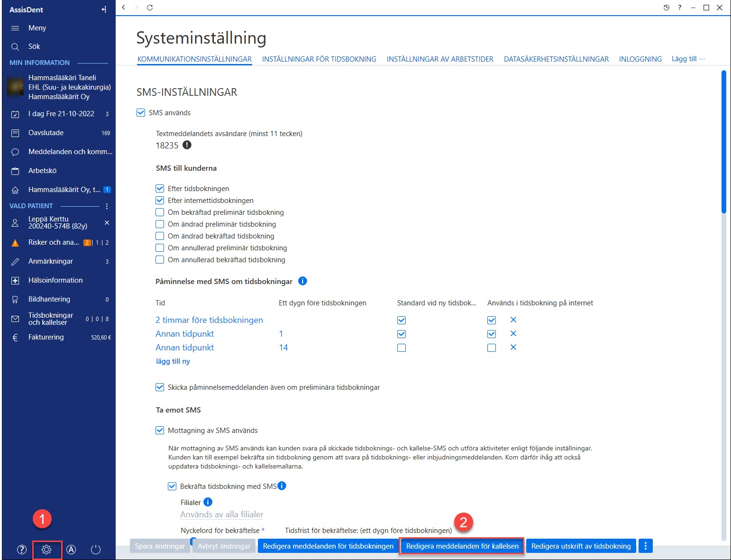Click sender field value 18235
731x560 pixels.
(167, 146)
